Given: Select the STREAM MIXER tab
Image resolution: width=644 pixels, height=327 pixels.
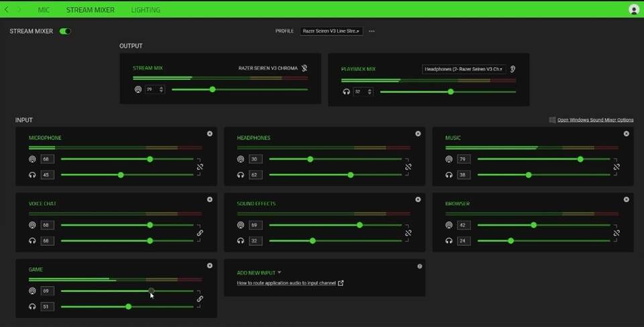Looking at the screenshot, I should click(91, 9).
